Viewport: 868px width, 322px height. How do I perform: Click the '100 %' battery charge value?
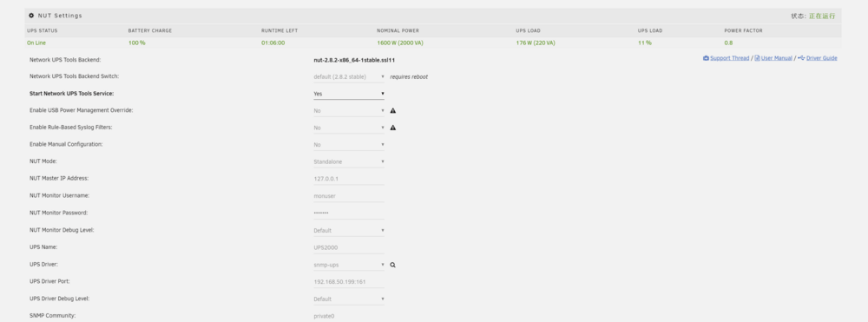(x=137, y=43)
